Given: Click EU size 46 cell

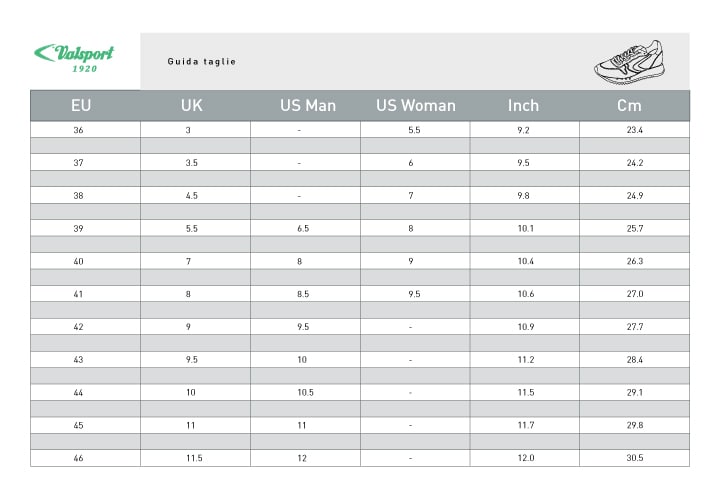Looking at the screenshot, I should click(78, 458).
